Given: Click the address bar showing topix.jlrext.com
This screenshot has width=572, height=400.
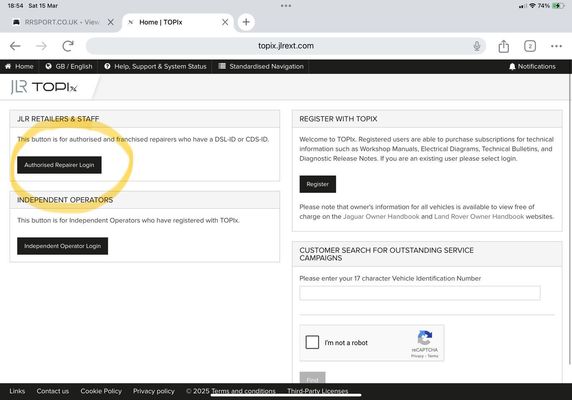Looking at the screenshot, I should point(286,46).
